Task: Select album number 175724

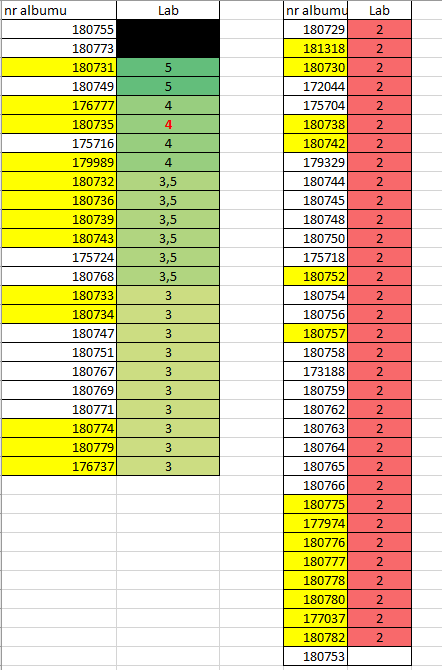Action: click(x=59, y=258)
